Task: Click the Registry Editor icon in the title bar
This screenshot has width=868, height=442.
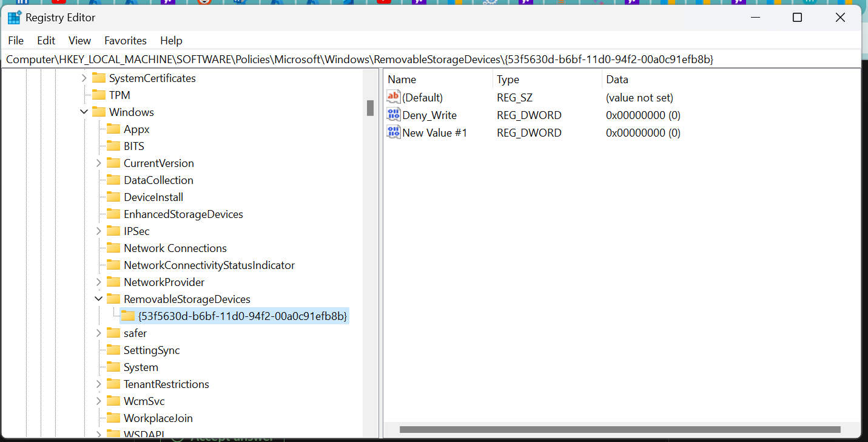Action: [15, 17]
